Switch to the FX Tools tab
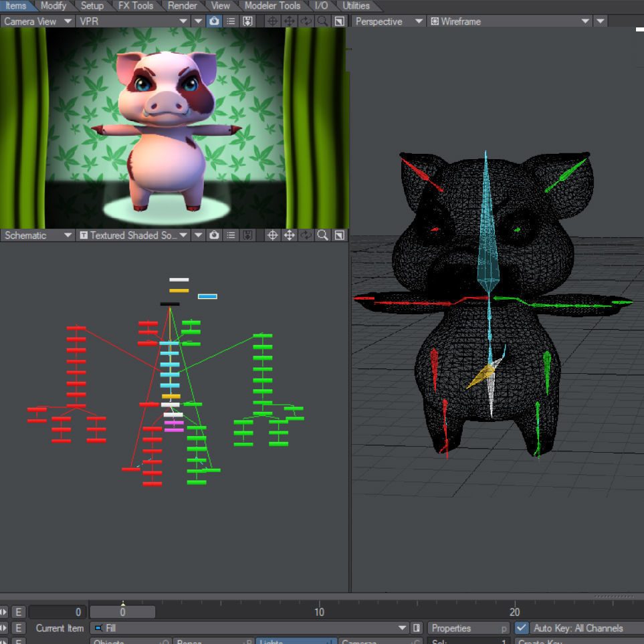This screenshot has height=644, width=644. click(x=136, y=6)
